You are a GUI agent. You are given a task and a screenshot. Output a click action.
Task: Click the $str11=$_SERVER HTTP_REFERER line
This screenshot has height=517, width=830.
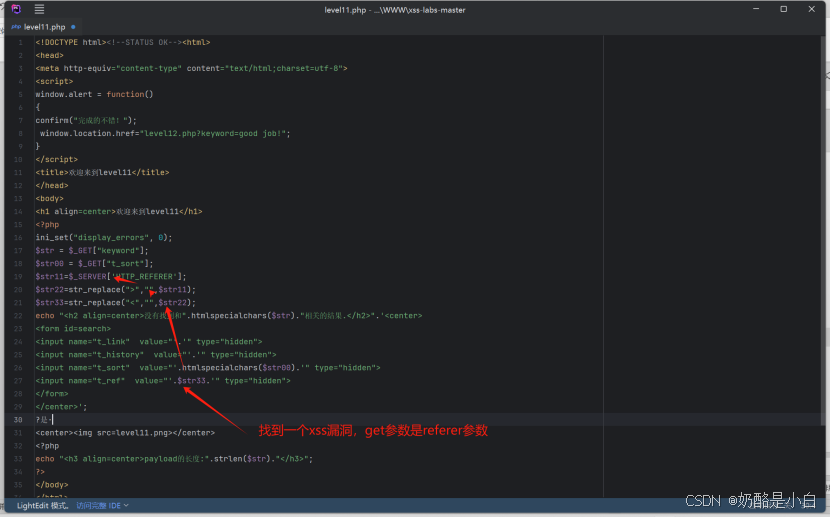(x=111, y=276)
